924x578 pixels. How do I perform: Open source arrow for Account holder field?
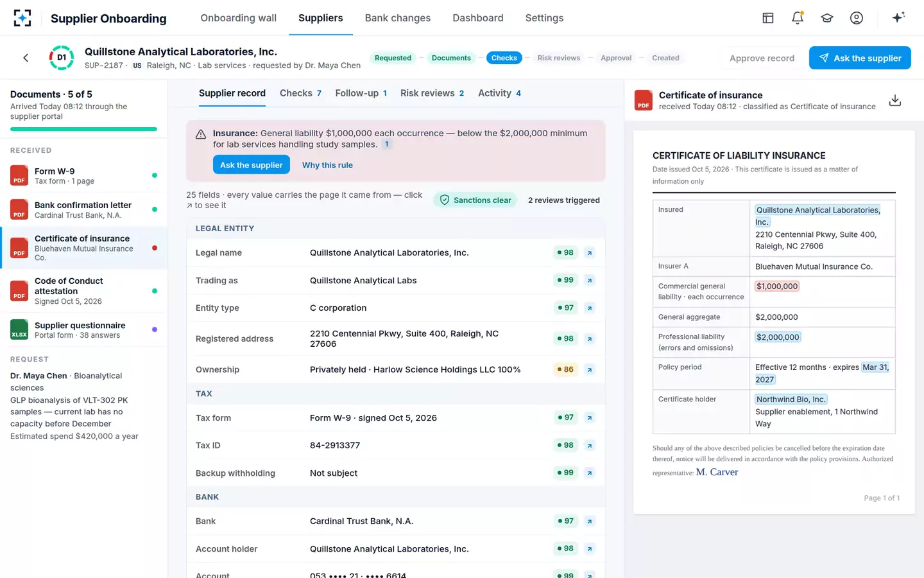590,549
